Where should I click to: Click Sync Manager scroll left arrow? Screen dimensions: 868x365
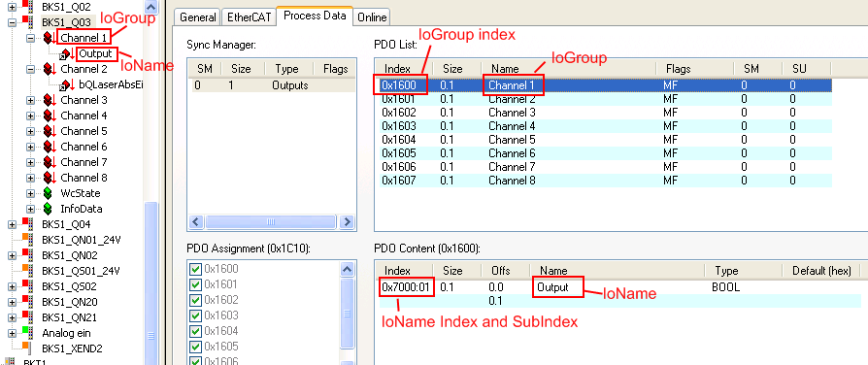[x=196, y=222]
